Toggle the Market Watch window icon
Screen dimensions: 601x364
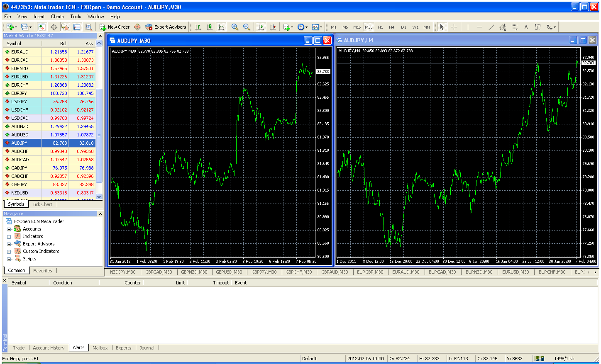tap(42, 27)
